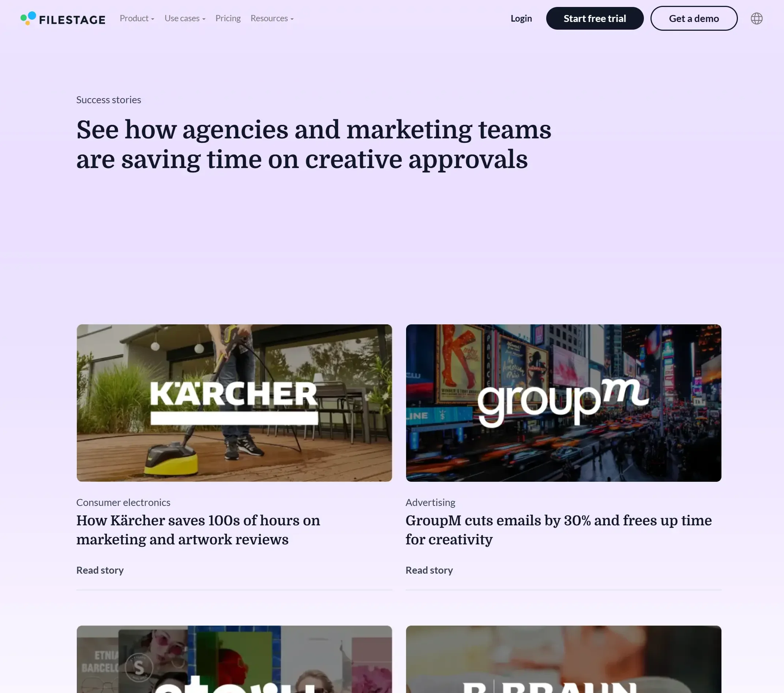
Task: Select Read story under Kärcher
Action: coord(100,570)
